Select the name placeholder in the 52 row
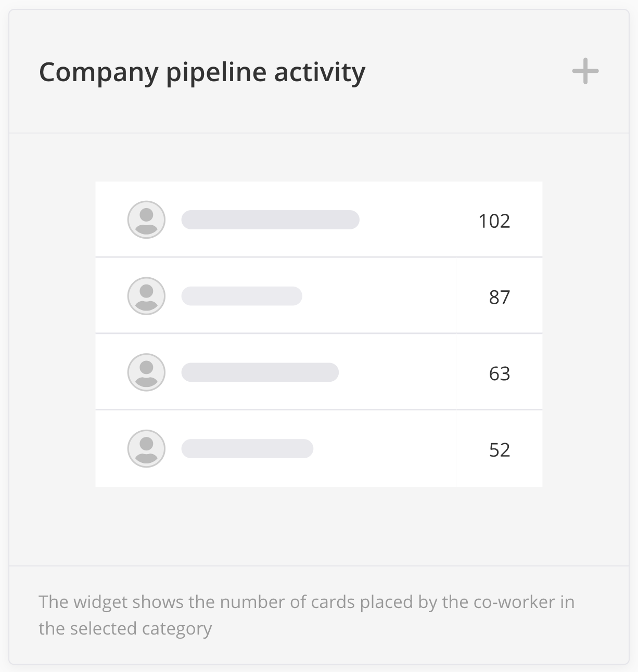The image size is (638, 672). click(x=247, y=448)
